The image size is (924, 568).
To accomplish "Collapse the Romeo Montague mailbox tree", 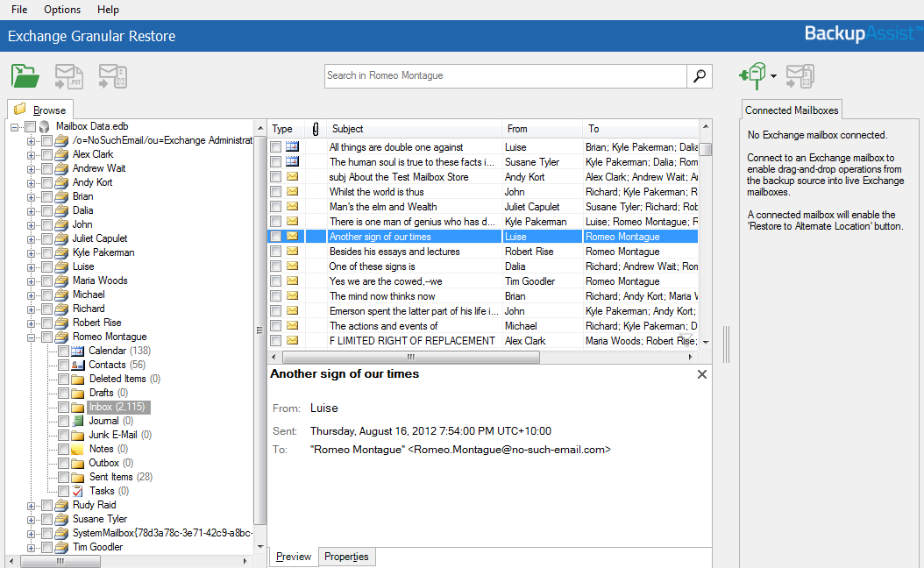I will pyautogui.click(x=31, y=337).
